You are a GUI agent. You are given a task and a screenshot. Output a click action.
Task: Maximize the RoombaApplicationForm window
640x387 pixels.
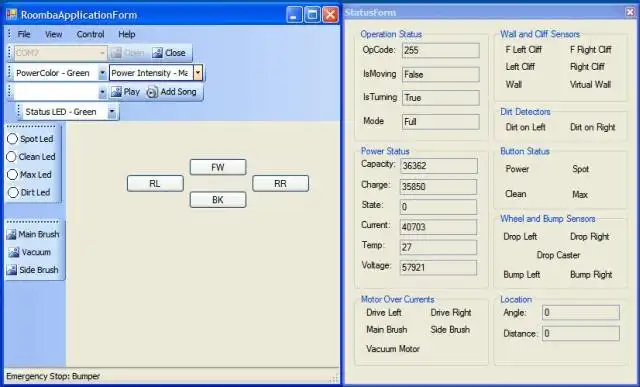click(312, 15)
